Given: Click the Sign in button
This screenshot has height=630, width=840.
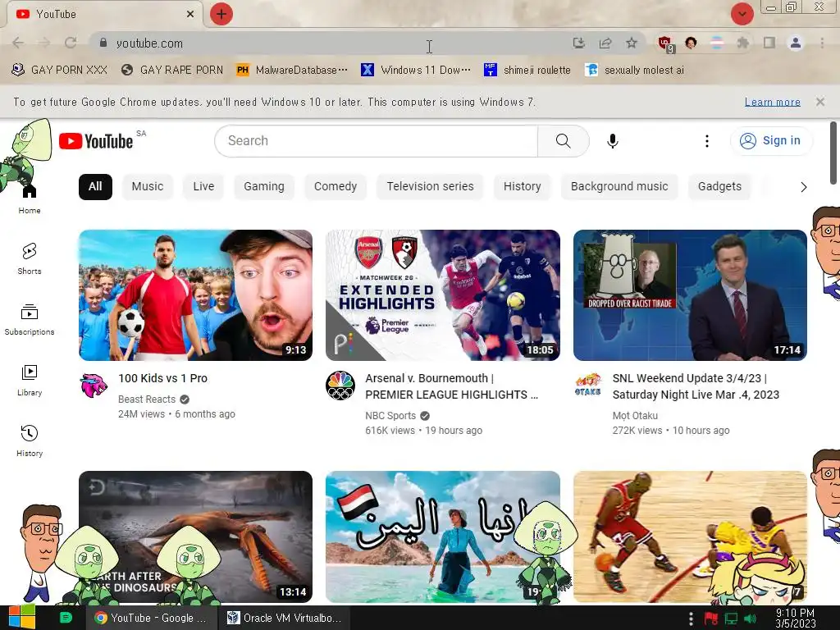Looking at the screenshot, I should click(x=771, y=141).
